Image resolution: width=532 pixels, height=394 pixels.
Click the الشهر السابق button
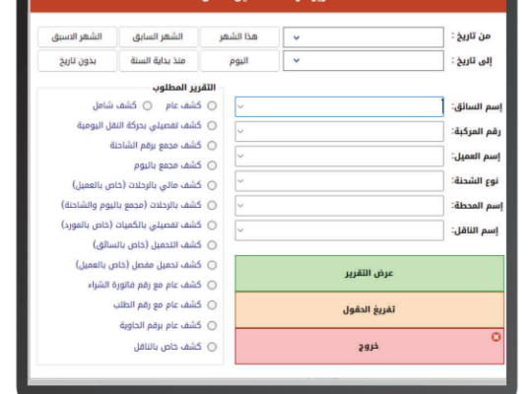pyautogui.click(x=159, y=37)
